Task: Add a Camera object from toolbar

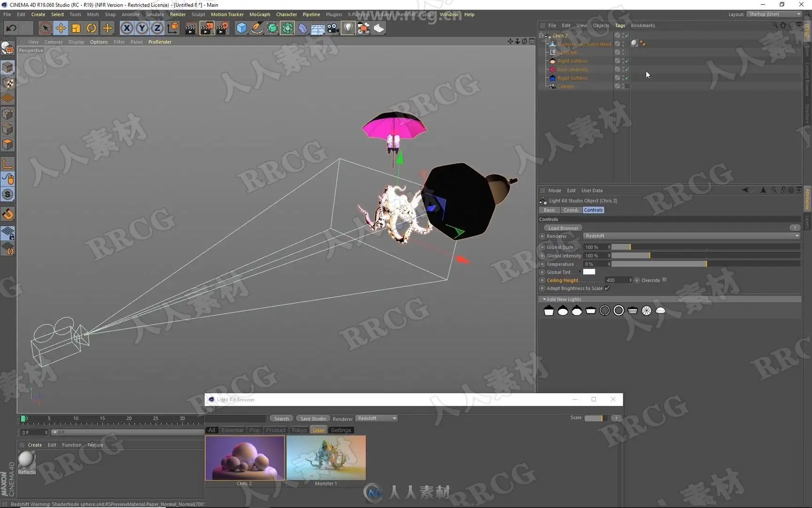Action: [x=333, y=28]
